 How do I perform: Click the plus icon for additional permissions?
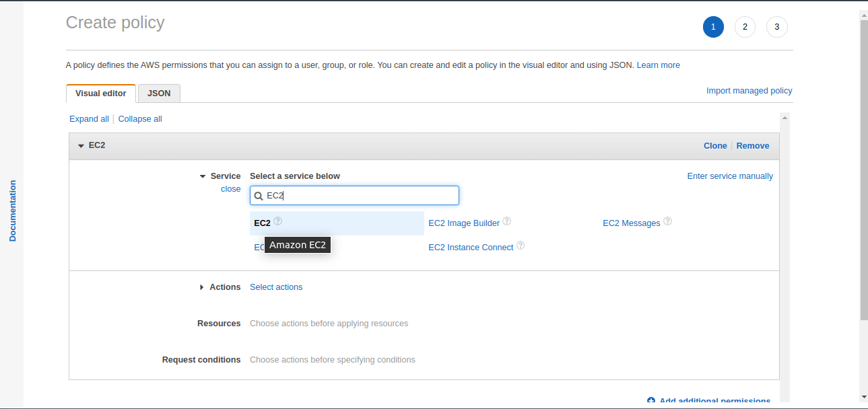point(651,401)
